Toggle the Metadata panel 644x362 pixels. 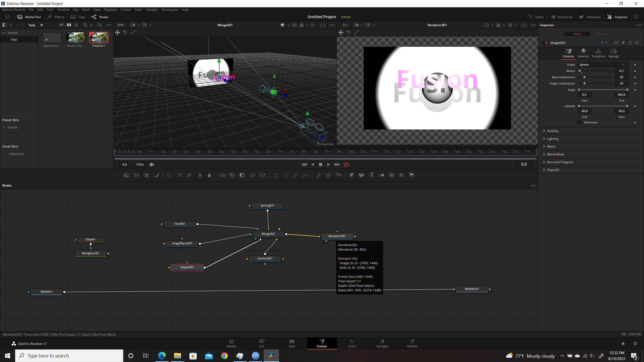590,17
